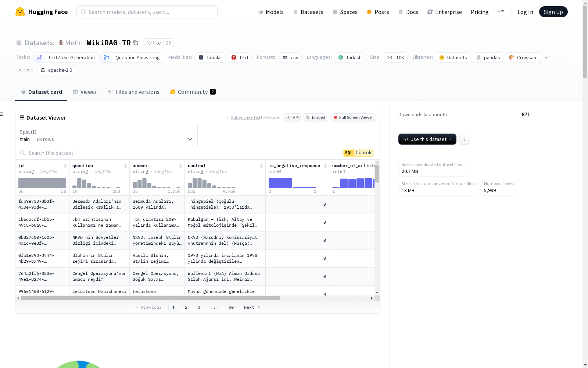Click the Log In link
Viewport: 588px width, 368px height.
[525, 12]
